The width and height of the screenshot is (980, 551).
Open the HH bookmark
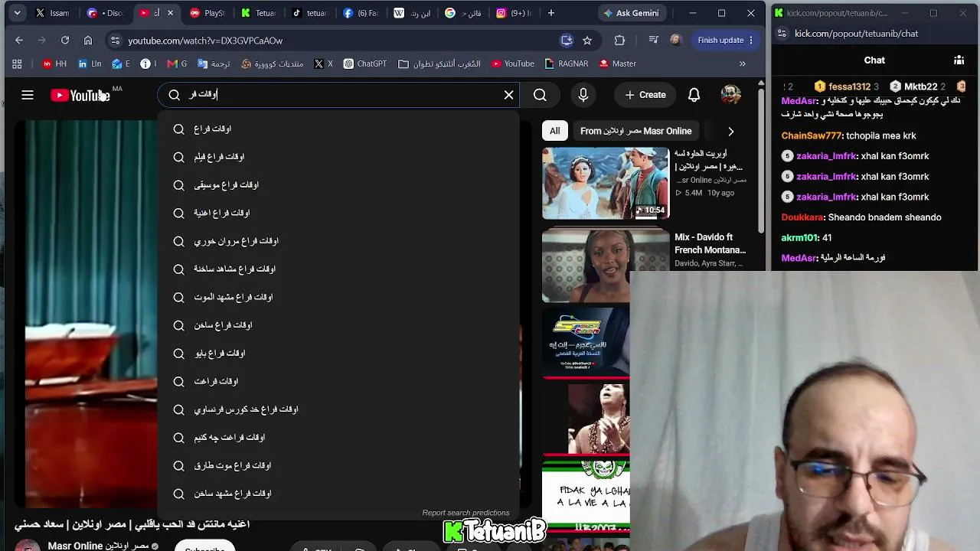pyautogui.click(x=54, y=64)
